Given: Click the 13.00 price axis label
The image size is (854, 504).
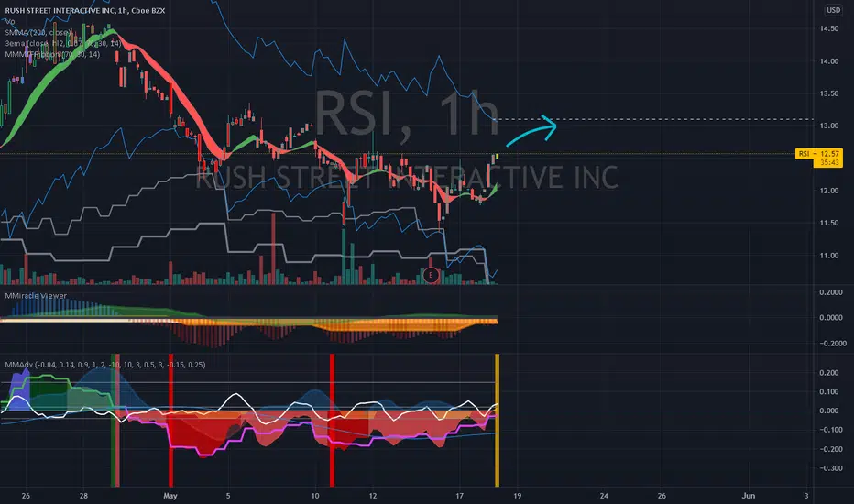Looking at the screenshot, I should coord(829,126).
